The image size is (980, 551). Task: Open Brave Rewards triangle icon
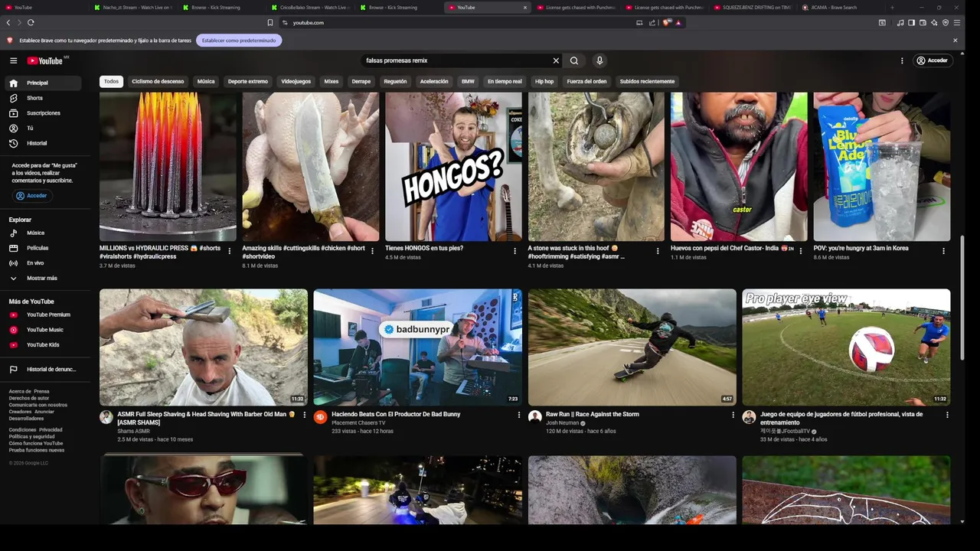coord(678,22)
